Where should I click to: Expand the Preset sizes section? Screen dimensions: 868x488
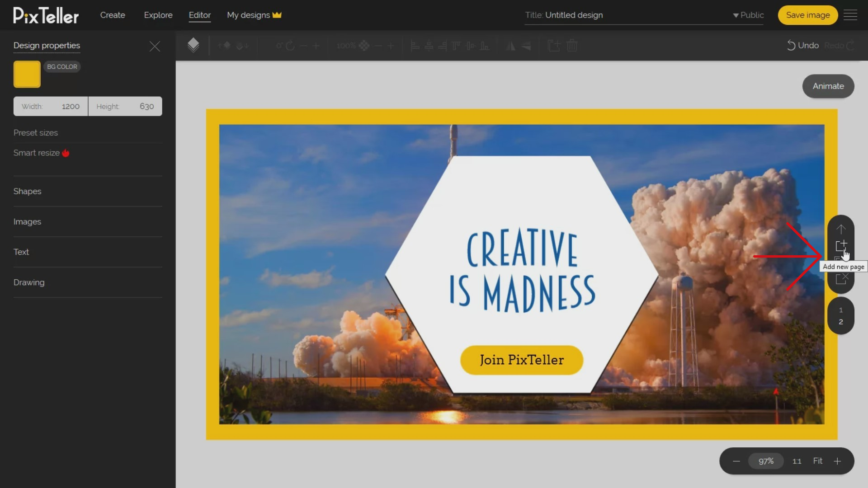(36, 131)
